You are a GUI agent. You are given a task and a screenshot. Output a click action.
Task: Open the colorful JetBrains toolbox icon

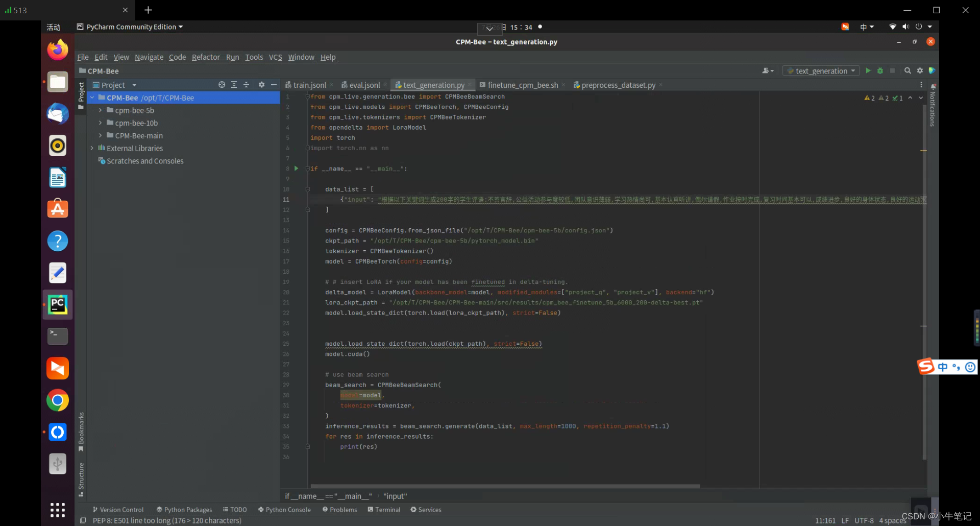(x=932, y=70)
